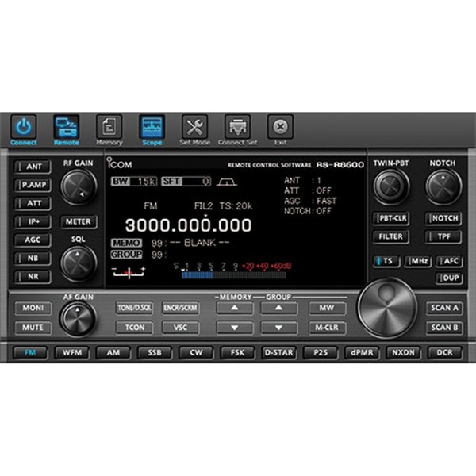Select DCR mode
The width and height of the screenshot is (476, 476).
(x=445, y=353)
